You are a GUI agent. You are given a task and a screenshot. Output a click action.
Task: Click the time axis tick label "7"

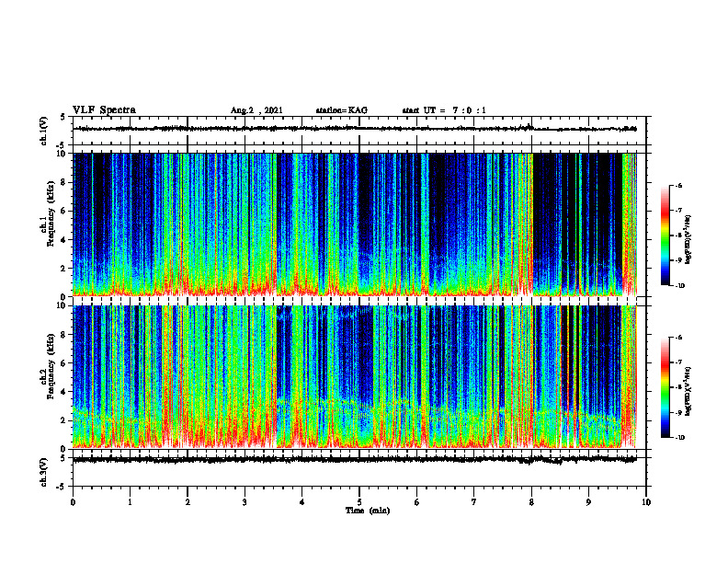coord(474,502)
